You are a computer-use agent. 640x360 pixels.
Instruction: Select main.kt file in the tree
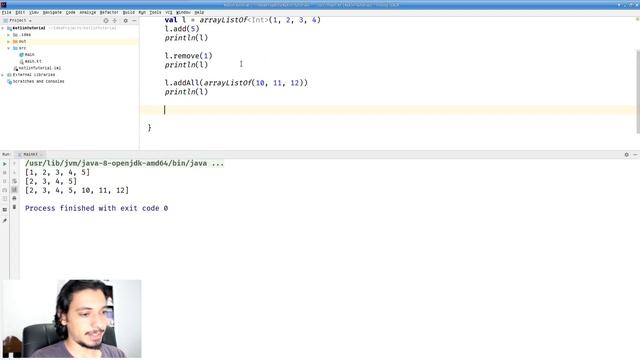pyautogui.click(x=33, y=61)
